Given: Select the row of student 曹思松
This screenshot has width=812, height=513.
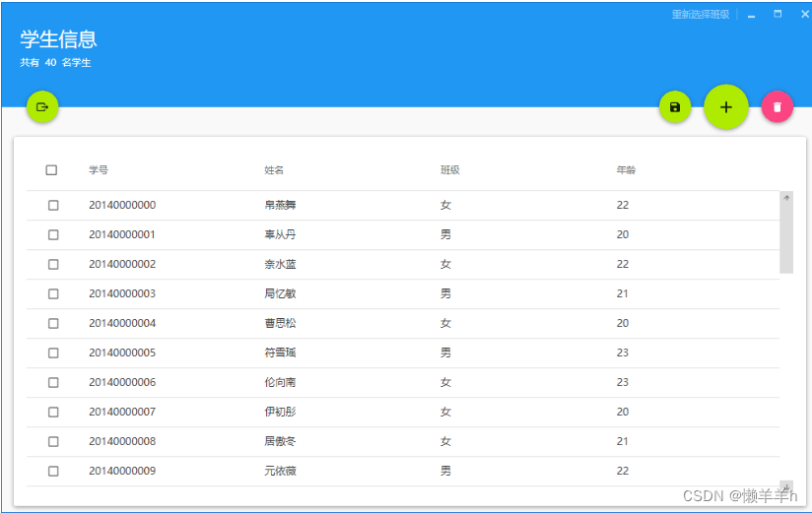Looking at the screenshot, I should coord(280,323).
